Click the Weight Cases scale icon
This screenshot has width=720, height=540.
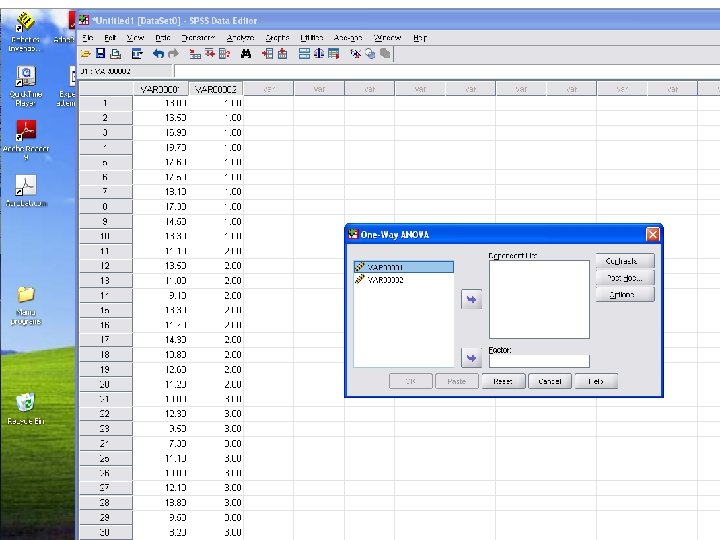[x=319, y=54]
